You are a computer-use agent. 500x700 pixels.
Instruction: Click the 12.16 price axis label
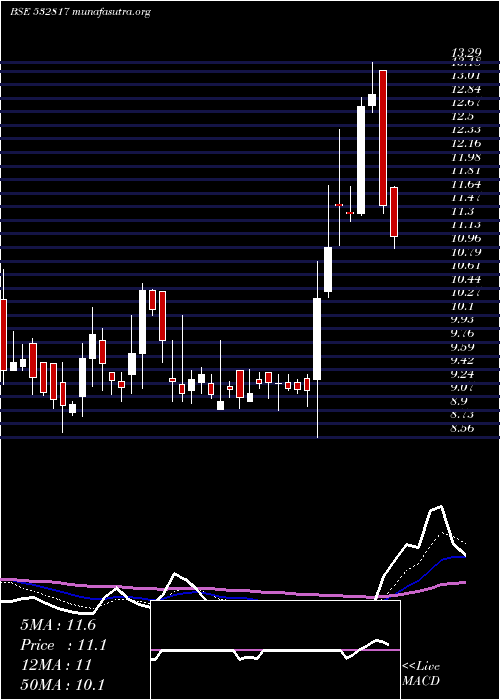(467, 144)
